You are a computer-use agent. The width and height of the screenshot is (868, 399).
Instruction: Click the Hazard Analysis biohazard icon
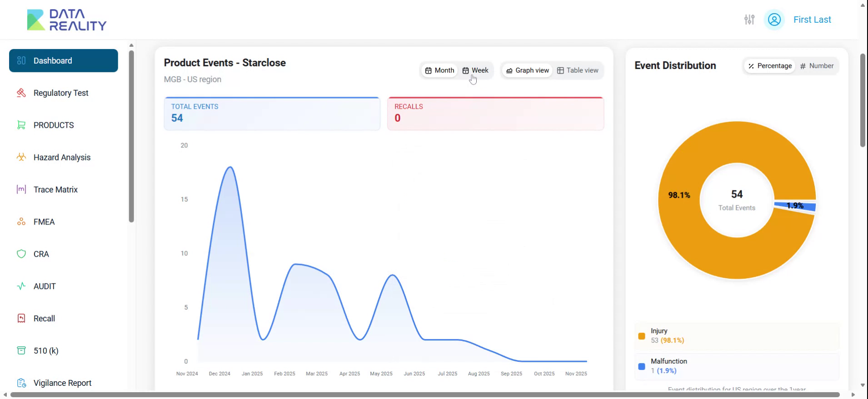(x=21, y=157)
